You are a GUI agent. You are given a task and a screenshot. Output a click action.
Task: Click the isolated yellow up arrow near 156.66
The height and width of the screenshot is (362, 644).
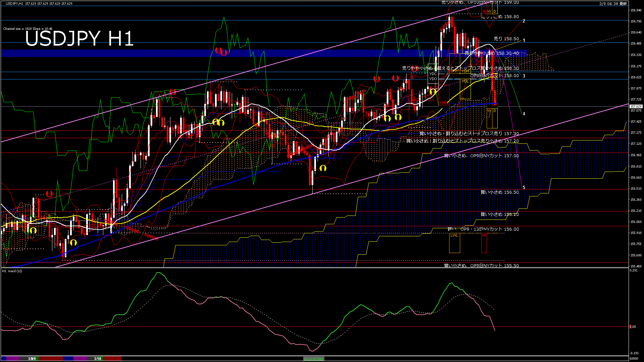coord(323,168)
